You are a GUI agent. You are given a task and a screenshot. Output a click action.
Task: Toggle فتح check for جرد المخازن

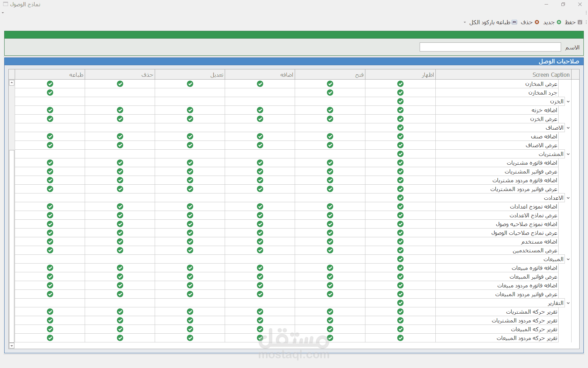coord(330,93)
